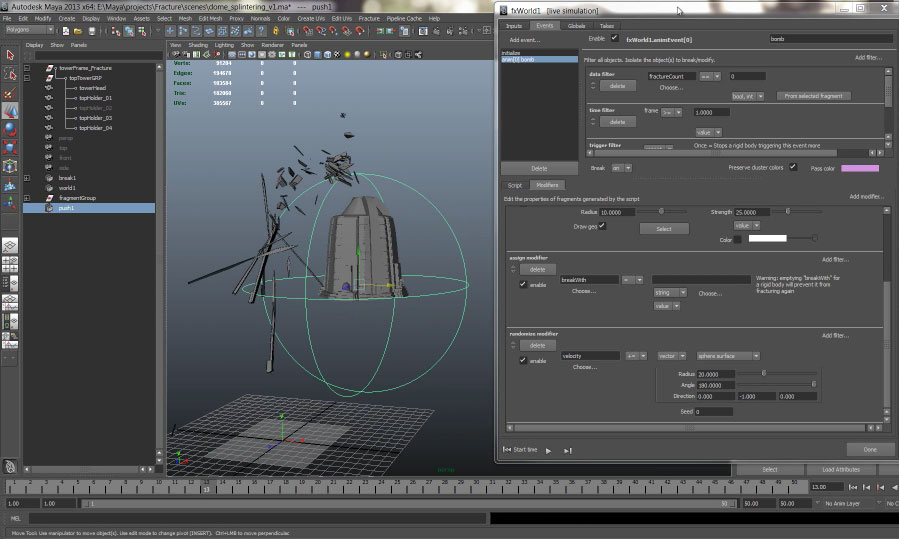
Task: Pick the Scale tool icon
Action: coord(10,147)
